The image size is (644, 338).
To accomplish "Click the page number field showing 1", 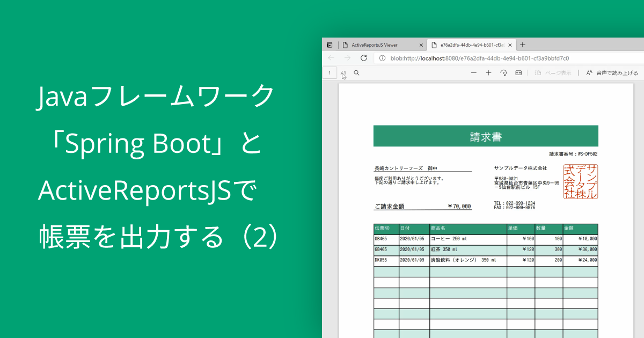I will tap(329, 72).
